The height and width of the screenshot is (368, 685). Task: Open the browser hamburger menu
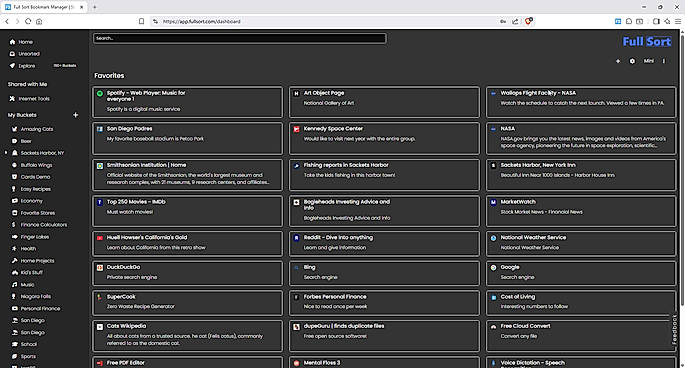[x=678, y=21]
